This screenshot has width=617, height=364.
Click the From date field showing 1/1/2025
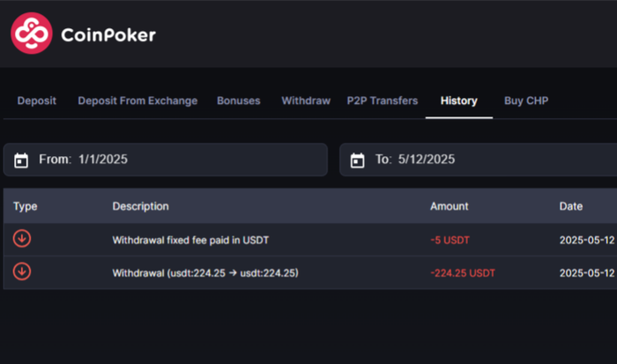pos(166,160)
